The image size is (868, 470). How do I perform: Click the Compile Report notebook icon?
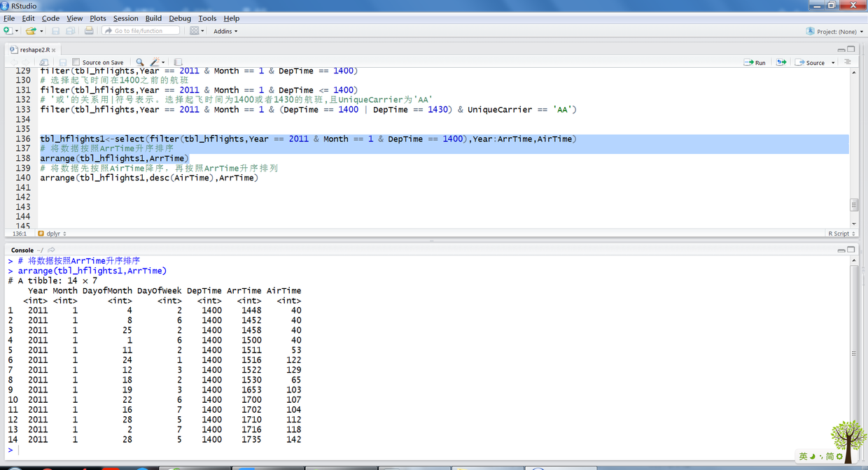[x=178, y=62]
